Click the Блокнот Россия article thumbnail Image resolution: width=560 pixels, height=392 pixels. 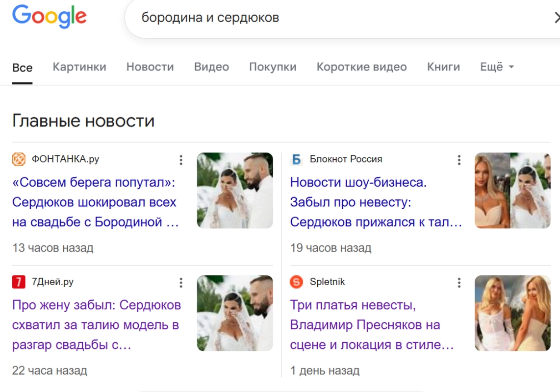click(512, 191)
